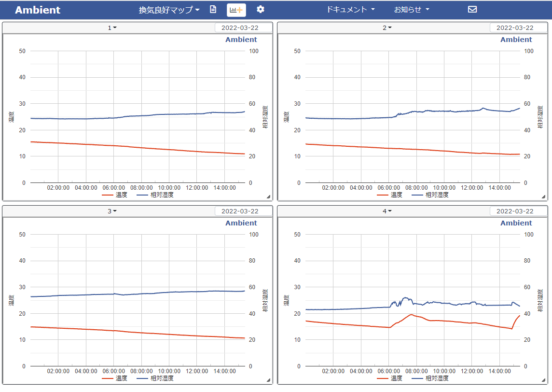The height and width of the screenshot is (392, 552).
Task: Click resize handle of chart 3 panel
Action: [268, 380]
